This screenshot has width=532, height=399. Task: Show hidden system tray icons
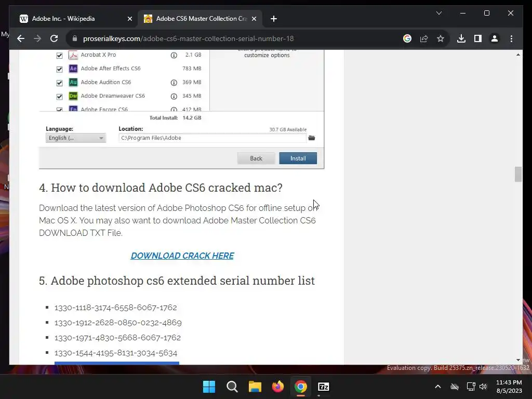tap(438, 387)
